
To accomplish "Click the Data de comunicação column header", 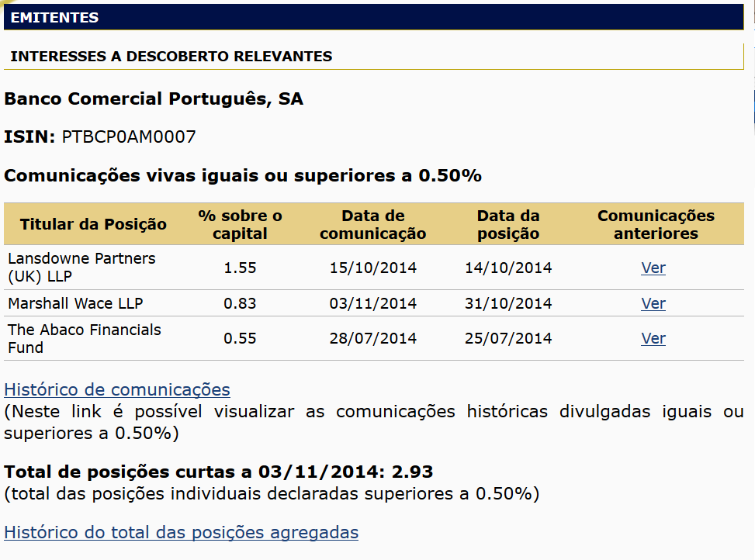I will [373, 224].
